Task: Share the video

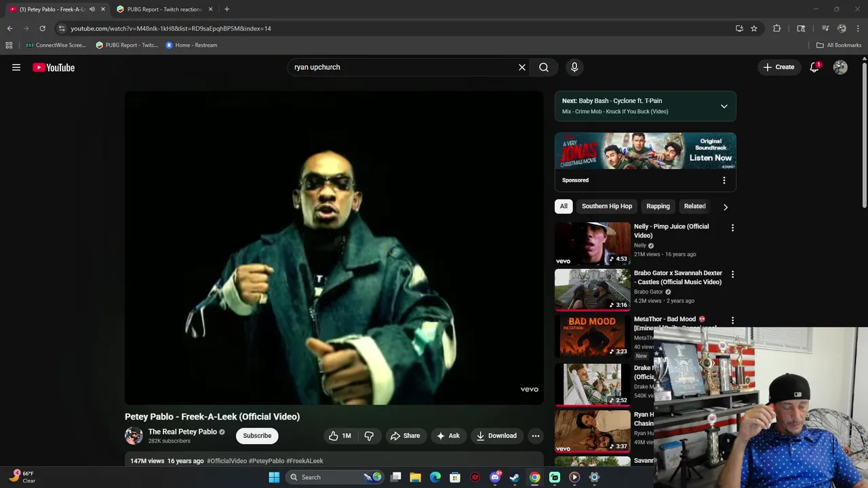Action: point(405,436)
